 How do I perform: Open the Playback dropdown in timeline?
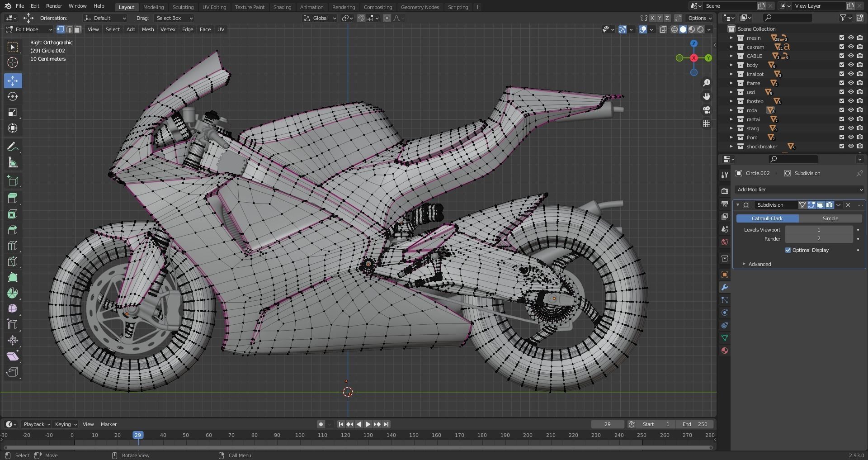point(36,424)
